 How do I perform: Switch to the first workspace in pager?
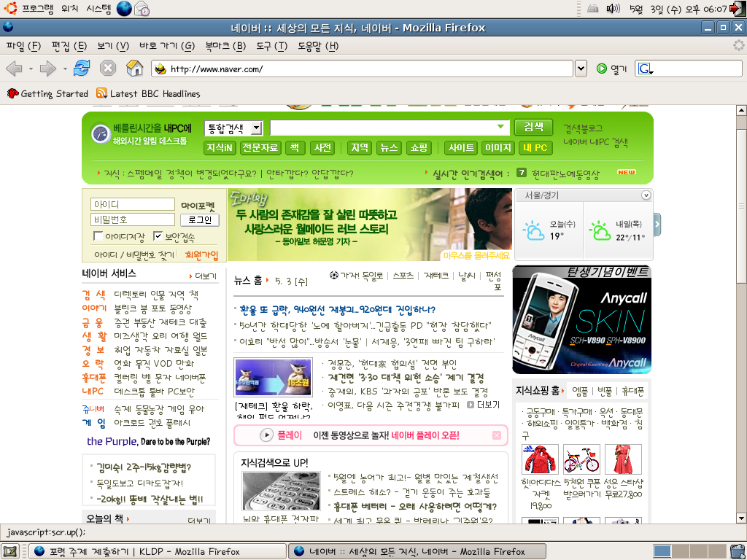point(662,551)
